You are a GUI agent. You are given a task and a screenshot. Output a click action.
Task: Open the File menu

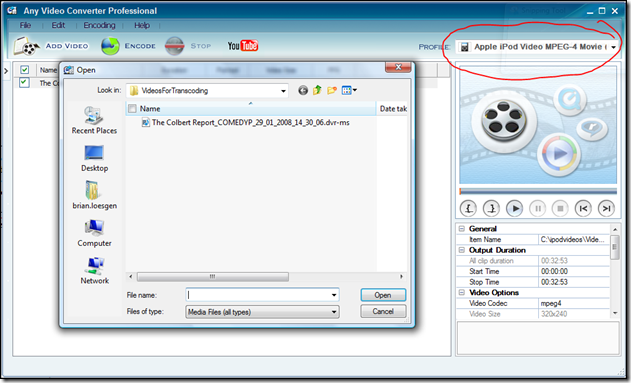25,25
